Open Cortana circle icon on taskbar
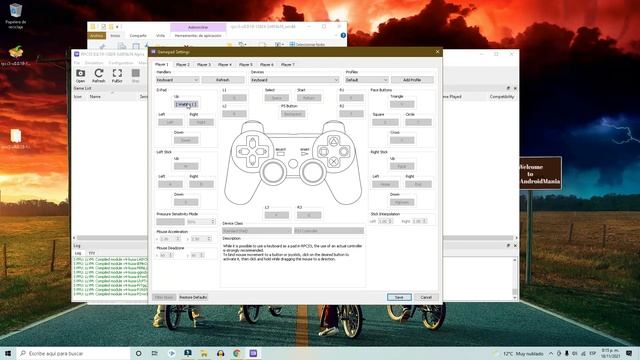This screenshot has height=360, width=640. pos(138,353)
